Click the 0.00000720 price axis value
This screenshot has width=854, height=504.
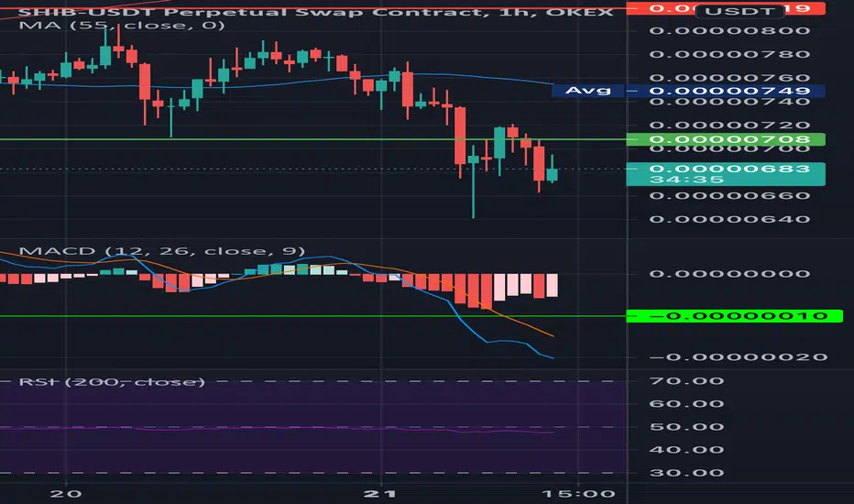coord(729,126)
